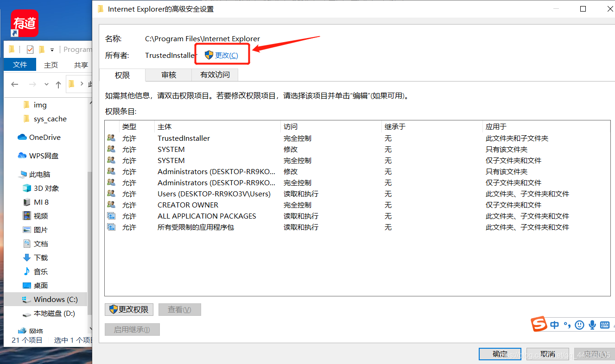The image size is (615, 364).
Task: Click the 主体 column header
Action: pos(217,126)
